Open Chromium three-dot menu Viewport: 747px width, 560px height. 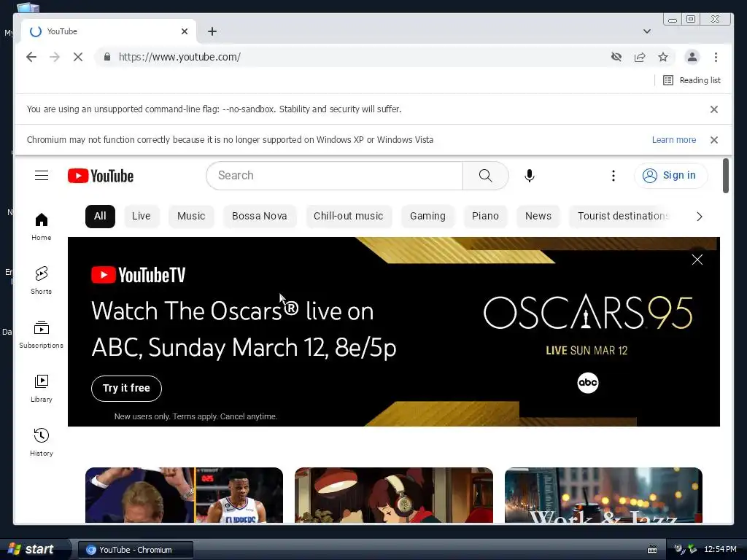pyautogui.click(x=716, y=57)
